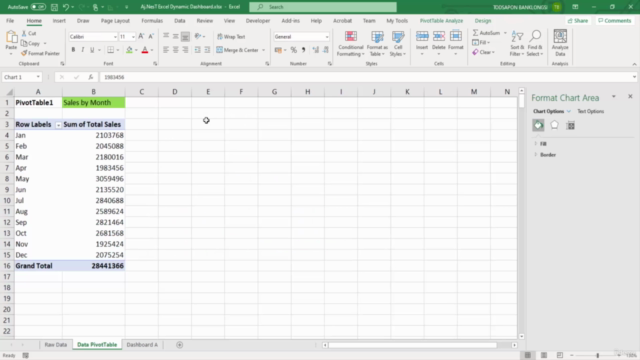The image size is (640, 360).
Task: Click the Fill Color bucket icon
Action: [x=129, y=50]
